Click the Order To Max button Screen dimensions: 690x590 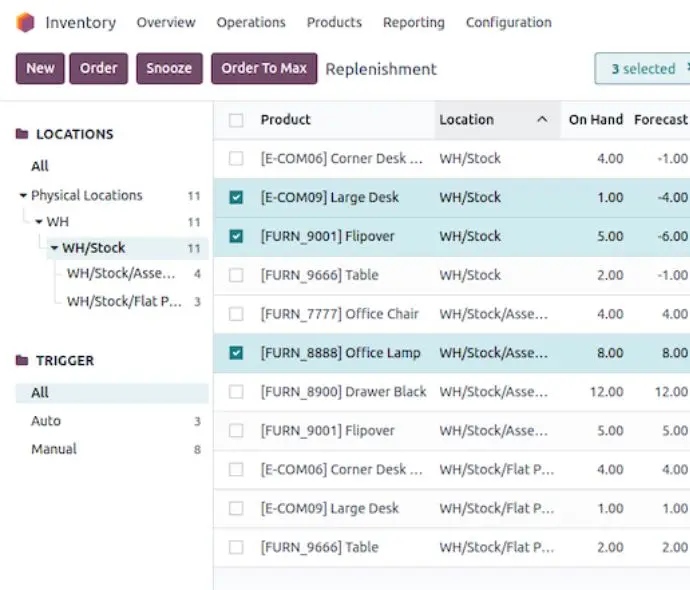(x=264, y=68)
